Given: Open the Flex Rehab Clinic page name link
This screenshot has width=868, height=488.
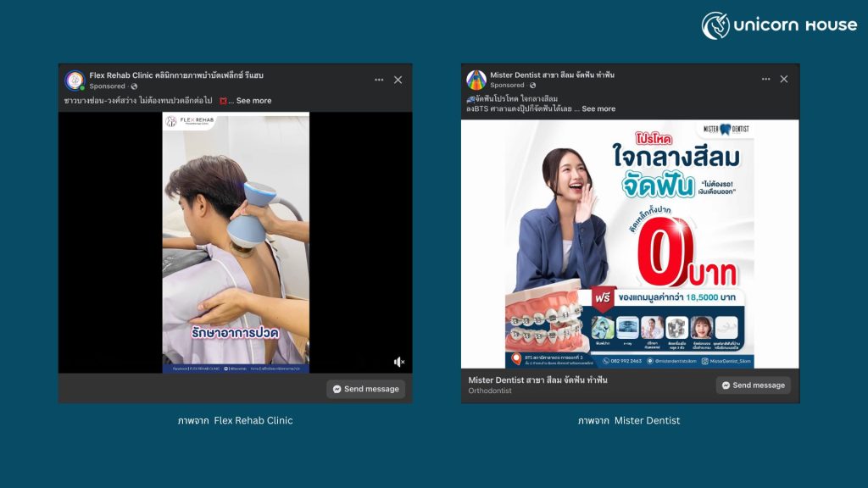Looking at the screenshot, I should click(x=176, y=75).
